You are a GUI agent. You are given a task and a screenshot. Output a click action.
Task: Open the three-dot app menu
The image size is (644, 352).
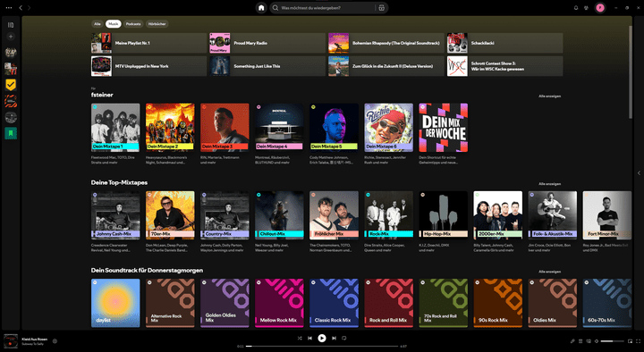[9, 8]
